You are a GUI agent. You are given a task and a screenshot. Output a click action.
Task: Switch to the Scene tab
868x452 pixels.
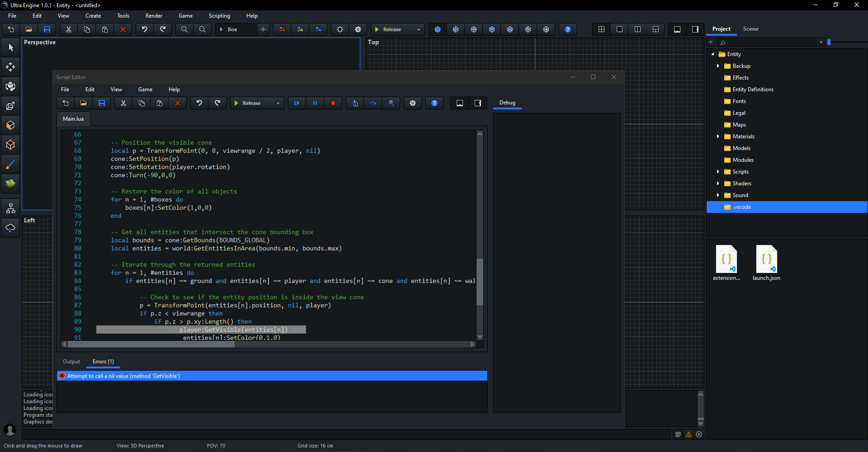pos(750,29)
